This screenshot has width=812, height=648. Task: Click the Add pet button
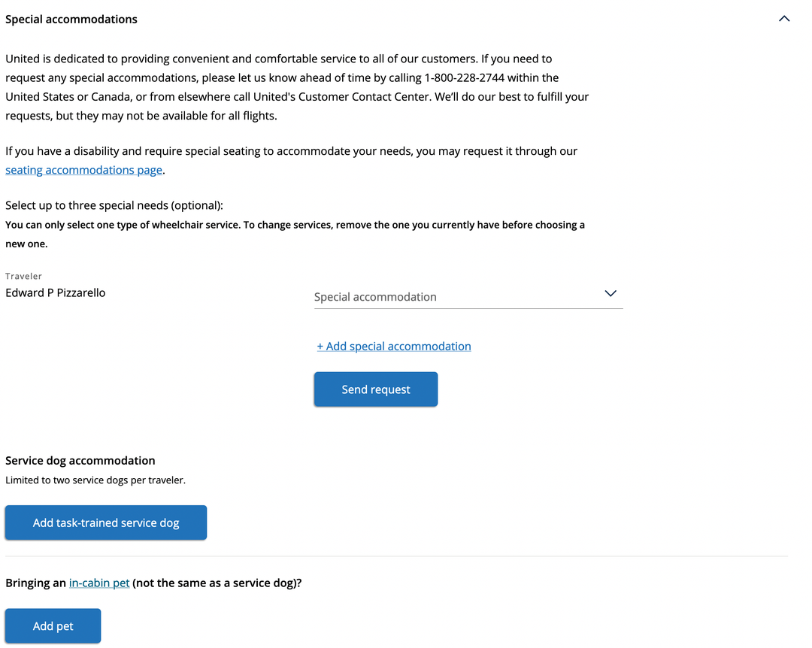coord(53,625)
